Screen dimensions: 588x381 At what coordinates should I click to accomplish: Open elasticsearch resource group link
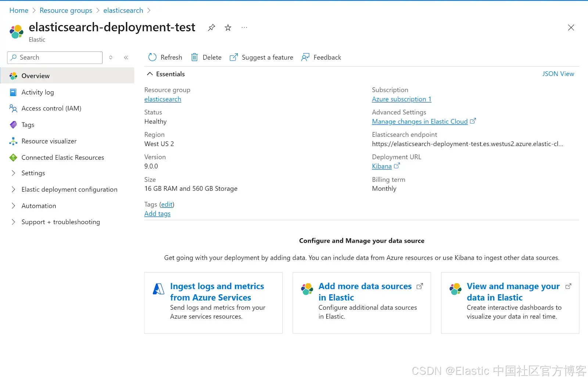pos(162,99)
